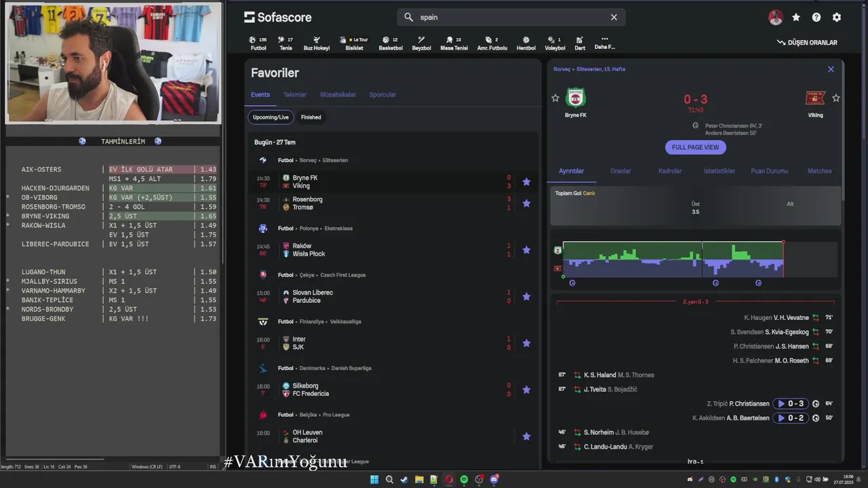The image size is (868, 488).
Task: Open the Buz Hokeyi sport category
Action: (317, 43)
